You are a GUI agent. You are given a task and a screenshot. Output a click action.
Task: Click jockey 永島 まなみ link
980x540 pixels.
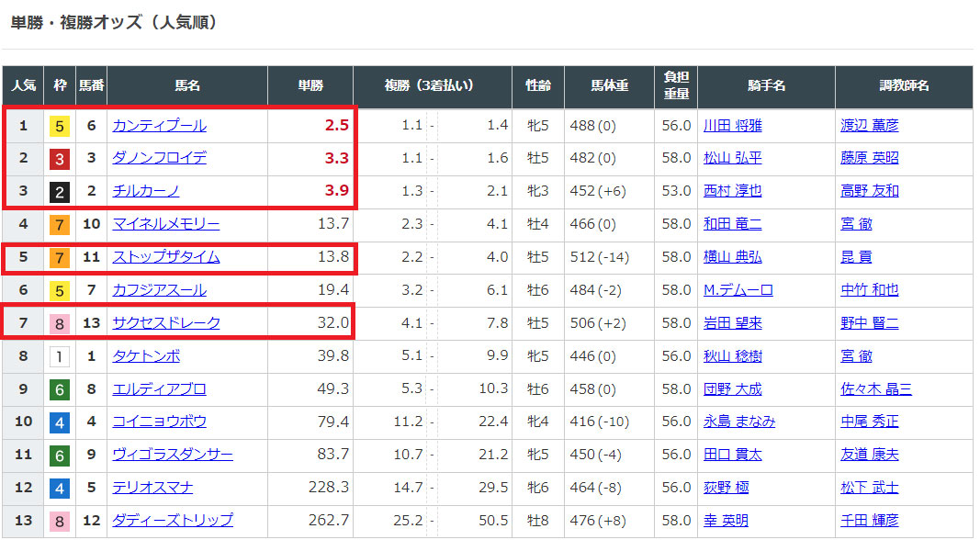click(x=738, y=422)
